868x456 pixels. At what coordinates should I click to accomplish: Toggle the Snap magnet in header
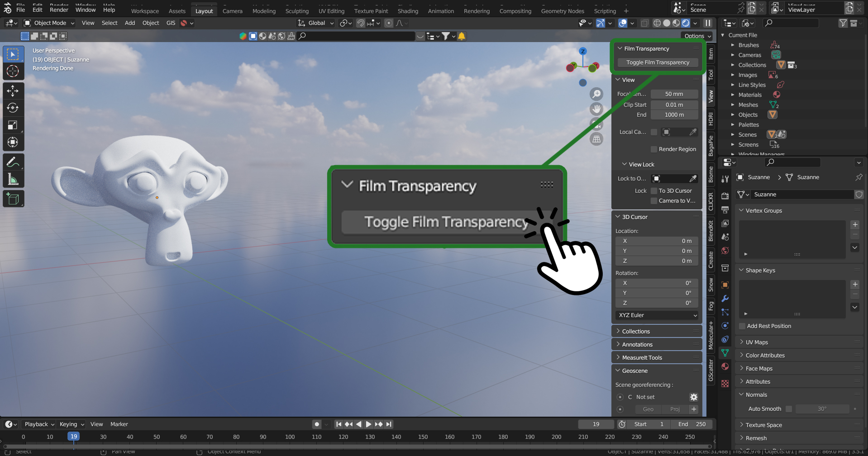pos(360,23)
